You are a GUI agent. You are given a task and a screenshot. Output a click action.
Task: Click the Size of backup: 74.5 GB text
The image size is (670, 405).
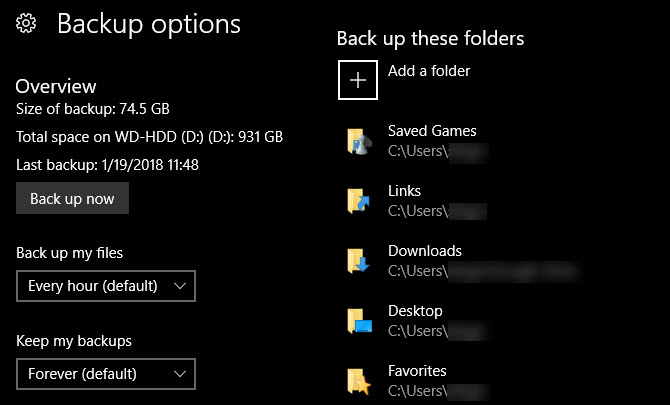coord(93,109)
